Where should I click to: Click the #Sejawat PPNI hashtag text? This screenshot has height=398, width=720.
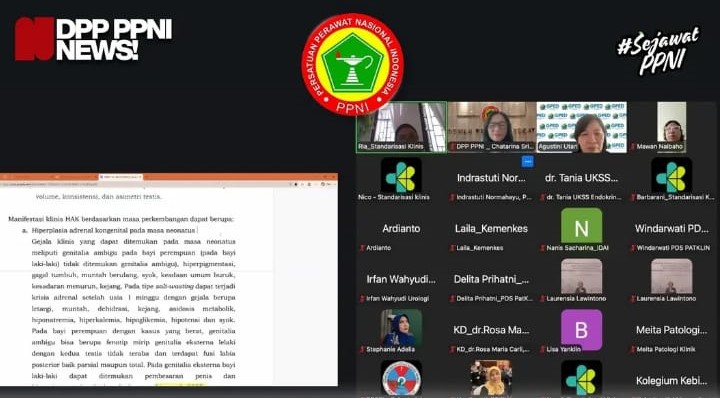(x=659, y=50)
